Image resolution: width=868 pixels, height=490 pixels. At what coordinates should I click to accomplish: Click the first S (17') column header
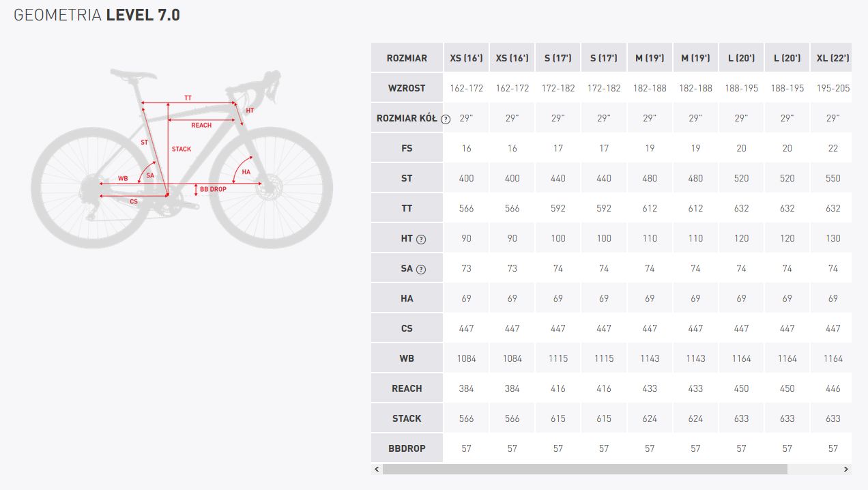(x=558, y=58)
